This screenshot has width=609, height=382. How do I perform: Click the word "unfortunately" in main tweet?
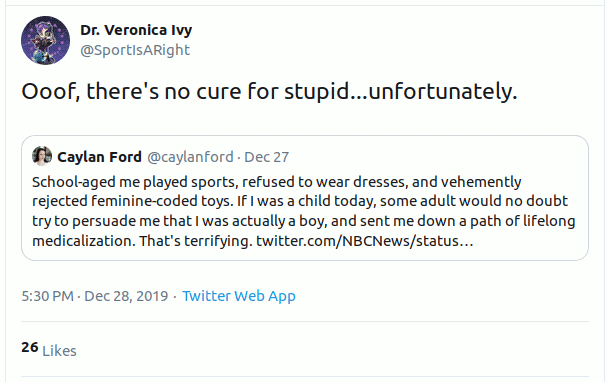tap(442, 92)
